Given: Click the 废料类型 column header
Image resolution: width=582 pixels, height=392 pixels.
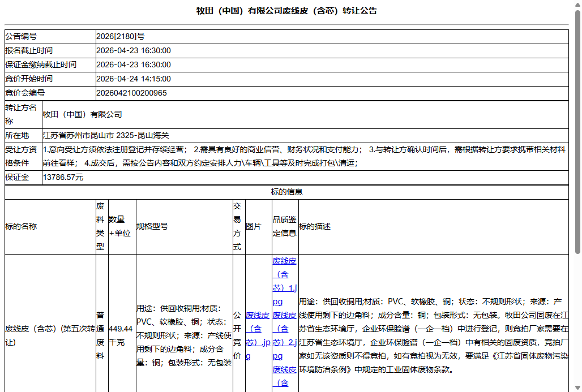Looking at the screenshot, I should pyautogui.click(x=102, y=227).
